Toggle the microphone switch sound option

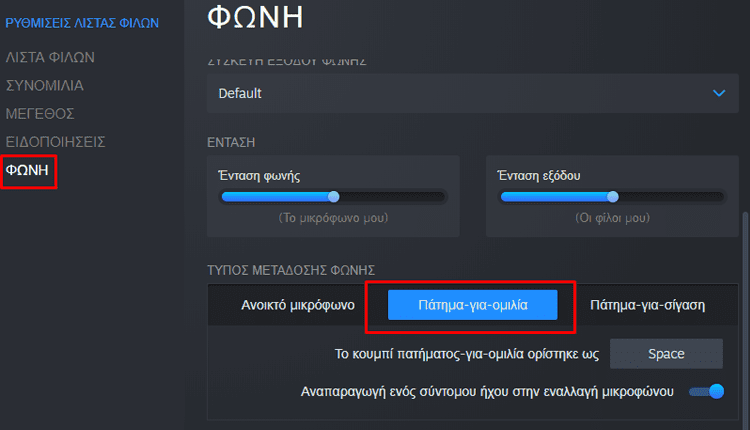point(706,392)
